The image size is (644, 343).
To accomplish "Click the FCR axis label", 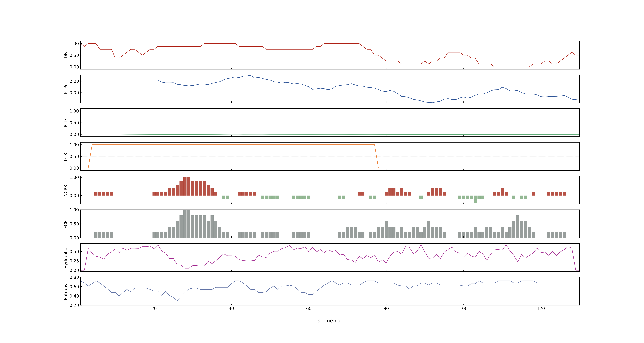I will [x=66, y=224].
